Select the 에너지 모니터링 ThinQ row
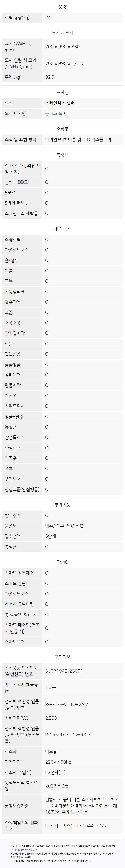 pos(63,604)
